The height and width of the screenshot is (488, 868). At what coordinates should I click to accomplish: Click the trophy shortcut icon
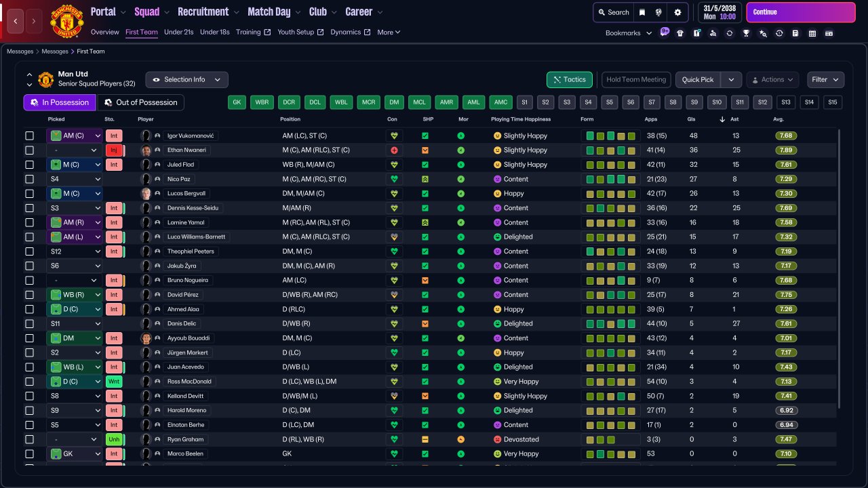click(x=746, y=33)
